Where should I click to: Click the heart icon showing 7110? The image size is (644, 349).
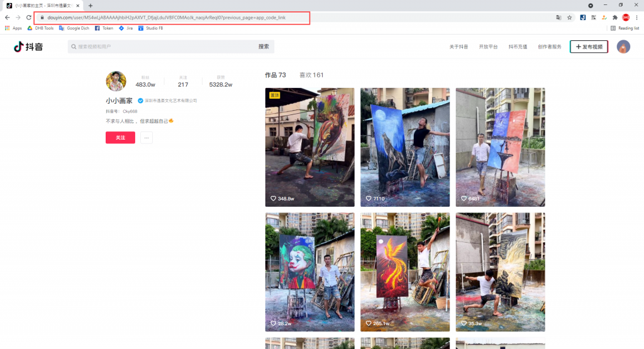[369, 198]
